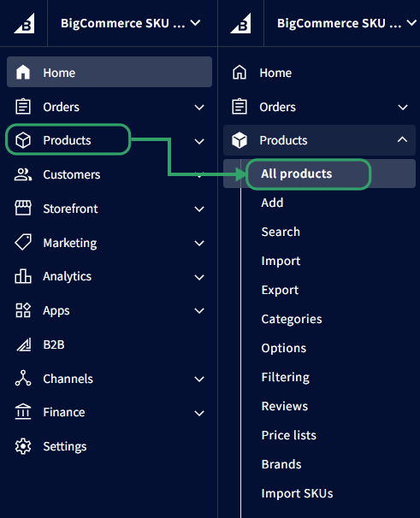
Task: Click the BigCommerce logo in the left panel
Action: click(x=24, y=23)
